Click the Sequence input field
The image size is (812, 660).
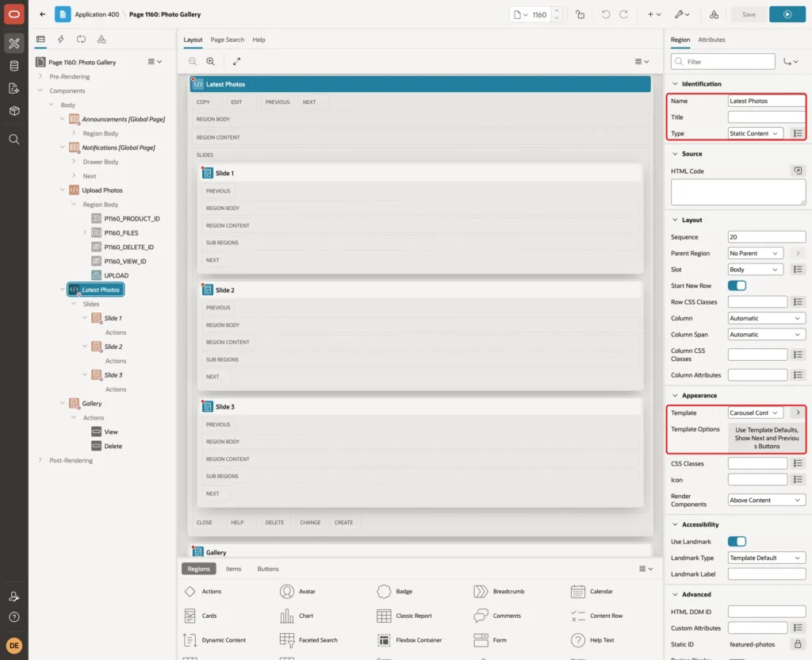[767, 236]
